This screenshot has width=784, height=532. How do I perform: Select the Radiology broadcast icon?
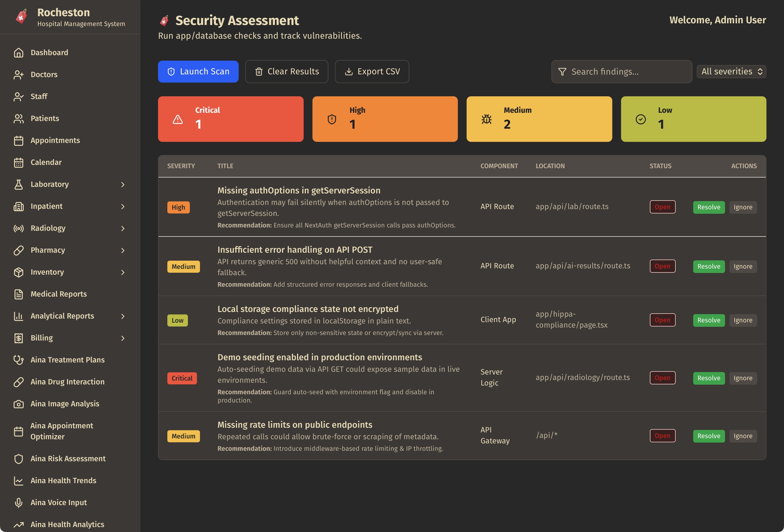tap(19, 228)
